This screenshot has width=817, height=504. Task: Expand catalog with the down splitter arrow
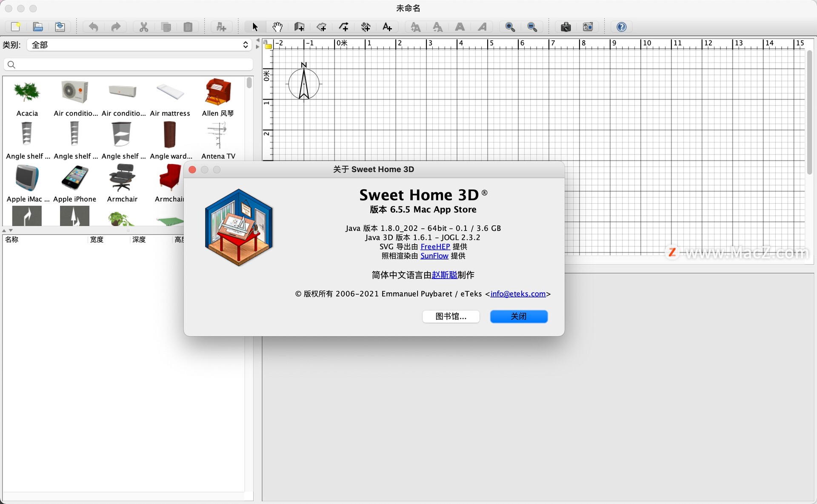(x=11, y=230)
